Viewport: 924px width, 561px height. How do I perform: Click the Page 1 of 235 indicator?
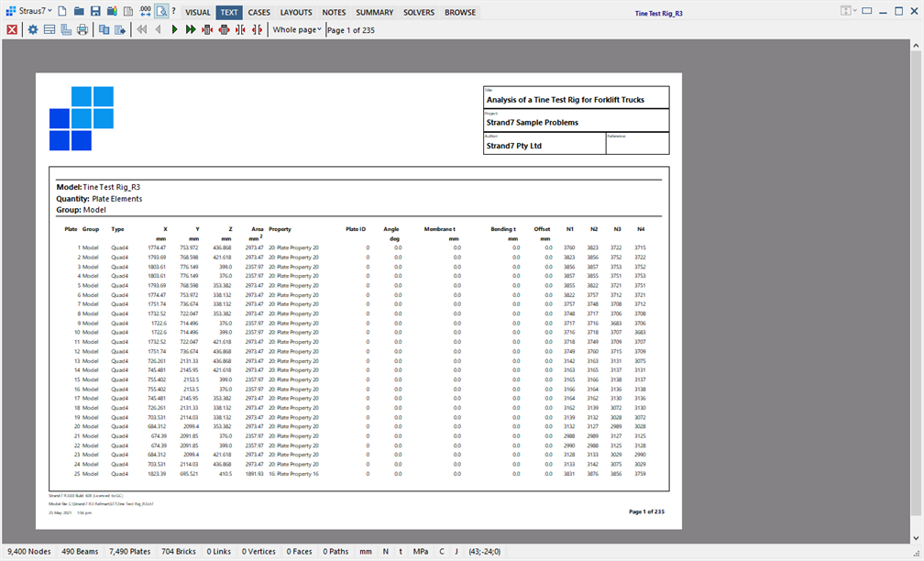point(350,30)
